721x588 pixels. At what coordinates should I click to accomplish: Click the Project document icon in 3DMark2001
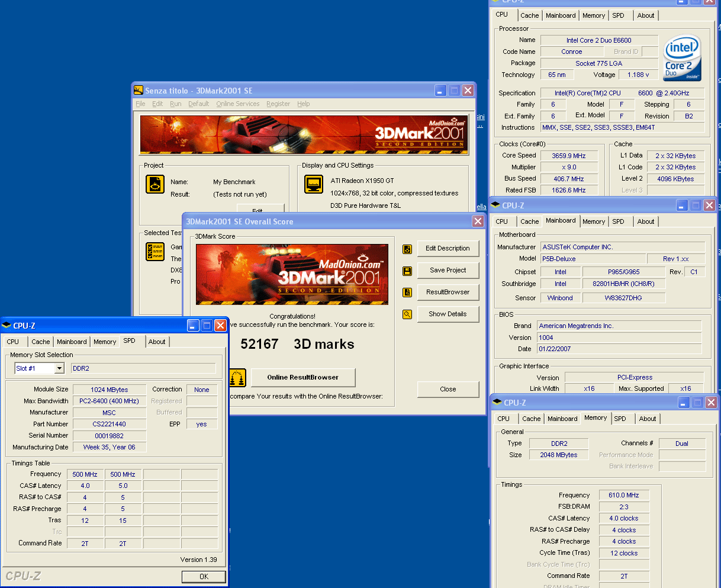click(155, 184)
